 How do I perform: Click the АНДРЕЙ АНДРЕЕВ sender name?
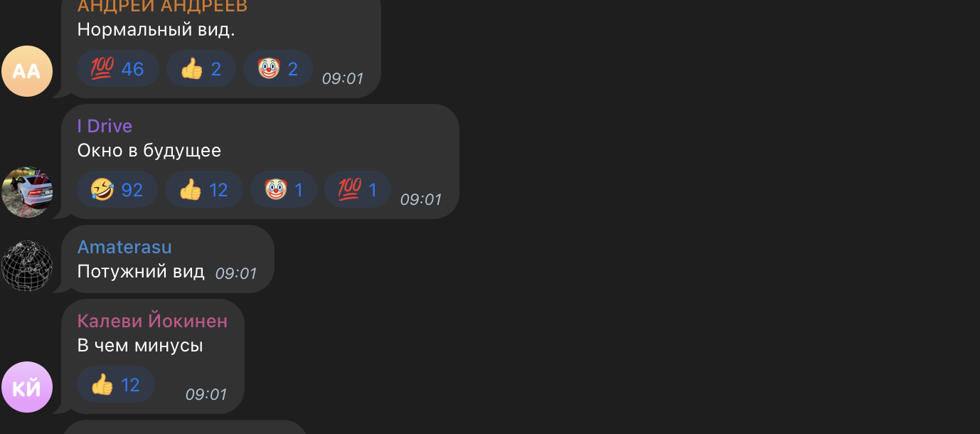point(162,6)
